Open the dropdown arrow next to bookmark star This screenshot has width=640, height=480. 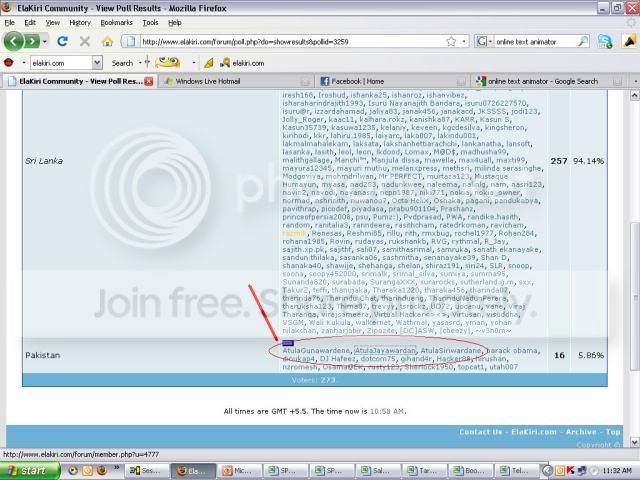tap(464, 41)
